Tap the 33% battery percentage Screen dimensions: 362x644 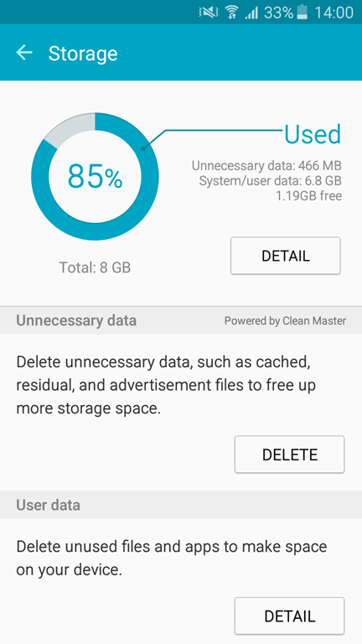pos(279,13)
